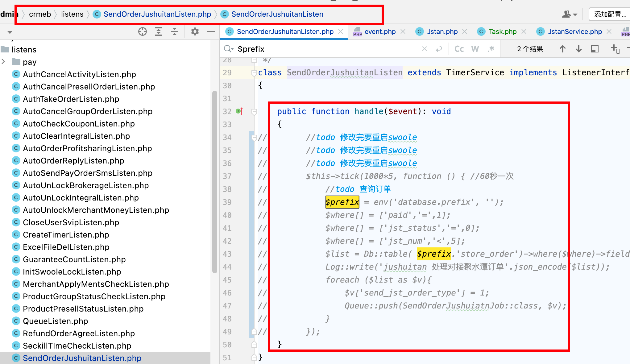The height and width of the screenshot is (364, 630).
Task: Go to previous search occurrence arrow
Action: click(563, 49)
